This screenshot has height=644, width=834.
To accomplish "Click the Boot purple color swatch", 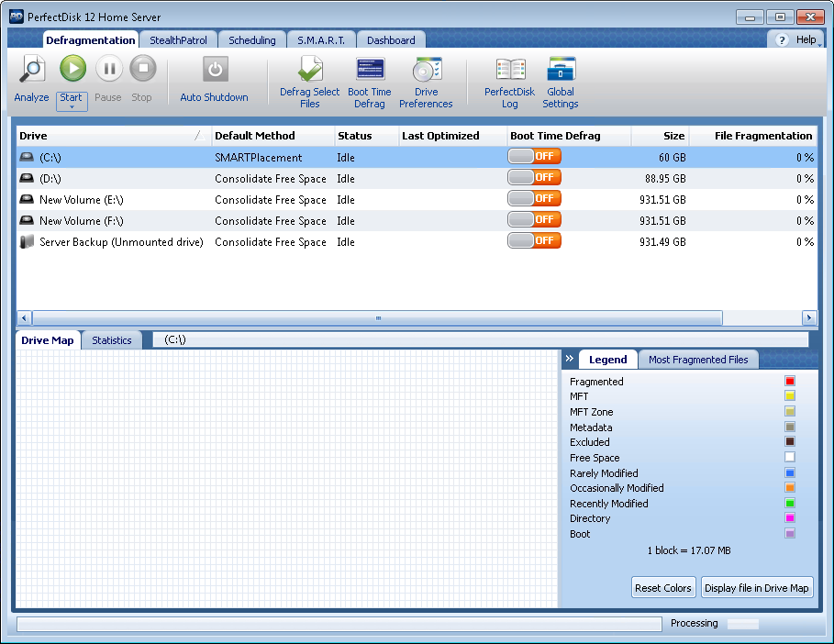I will point(790,533).
